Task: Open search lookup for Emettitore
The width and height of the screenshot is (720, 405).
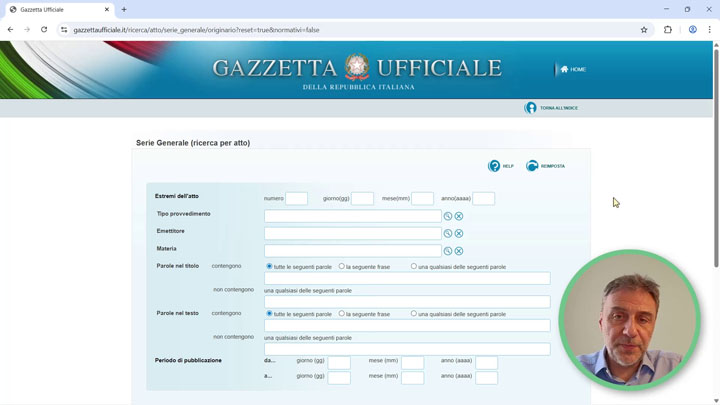Action: 448,233
